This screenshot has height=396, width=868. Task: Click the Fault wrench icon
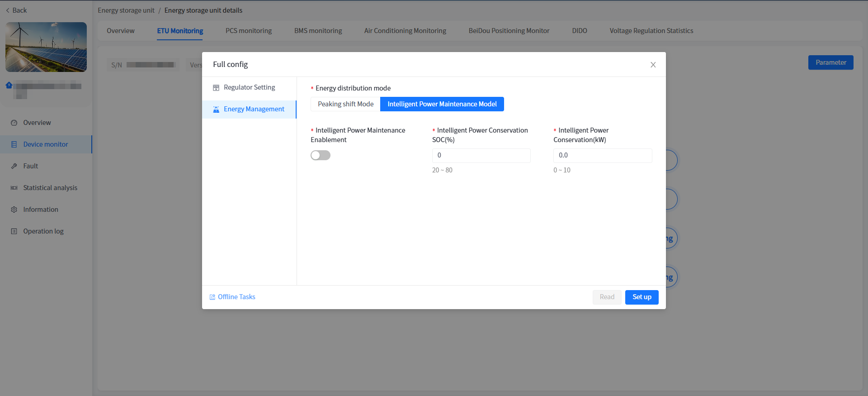[14, 166]
